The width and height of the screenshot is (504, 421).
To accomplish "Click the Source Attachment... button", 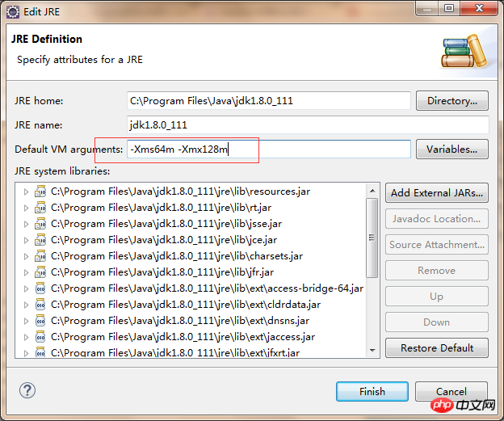I will (437, 244).
